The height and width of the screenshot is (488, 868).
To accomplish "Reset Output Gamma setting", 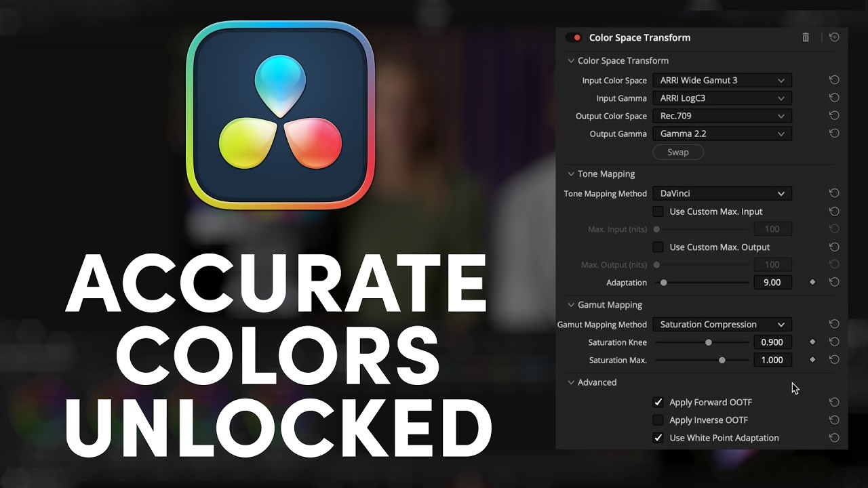I will (x=834, y=134).
